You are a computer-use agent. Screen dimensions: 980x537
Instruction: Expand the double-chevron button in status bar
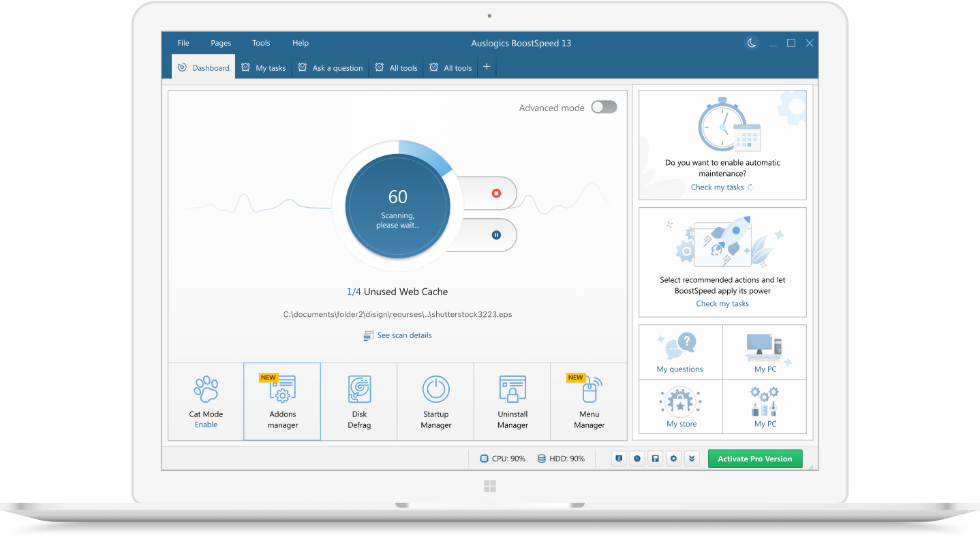click(x=692, y=459)
